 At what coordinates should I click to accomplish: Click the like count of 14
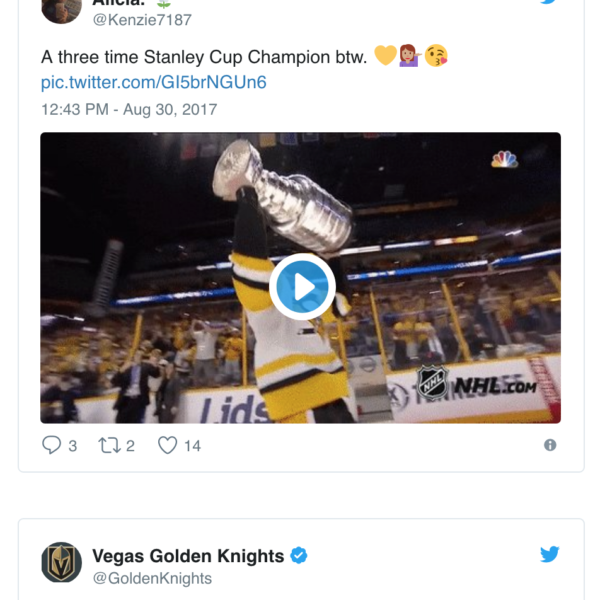pyautogui.click(x=192, y=446)
